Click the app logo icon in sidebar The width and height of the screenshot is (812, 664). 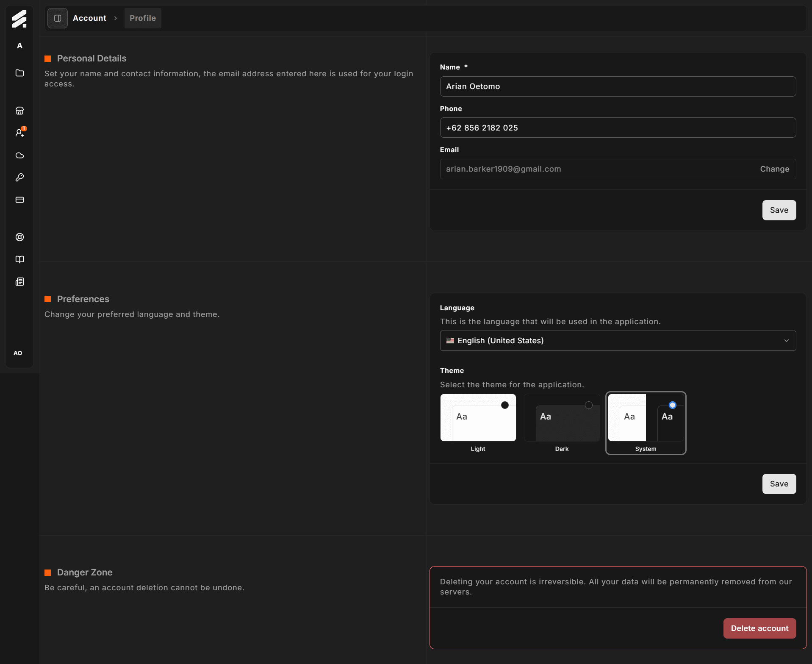click(19, 19)
